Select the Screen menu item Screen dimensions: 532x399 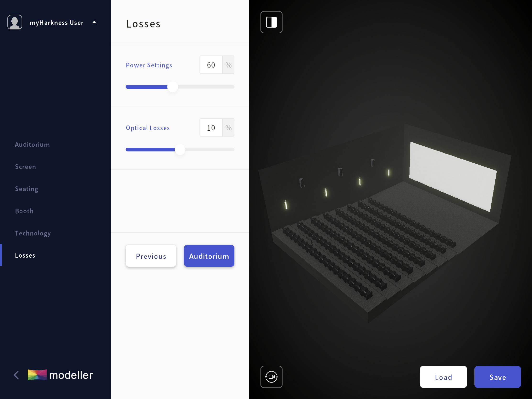pyautogui.click(x=25, y=166)
